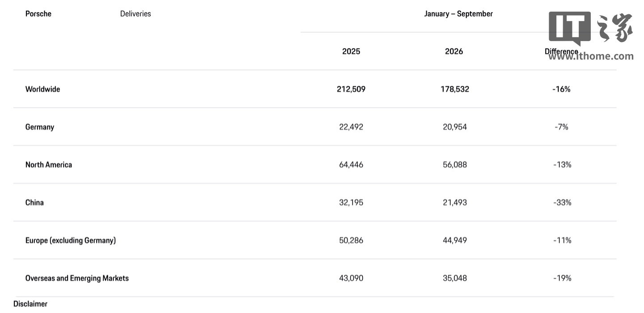This screenshot has height=313, width=644.
Task: Click China's -33% difference value
Action: pos(562,203)
